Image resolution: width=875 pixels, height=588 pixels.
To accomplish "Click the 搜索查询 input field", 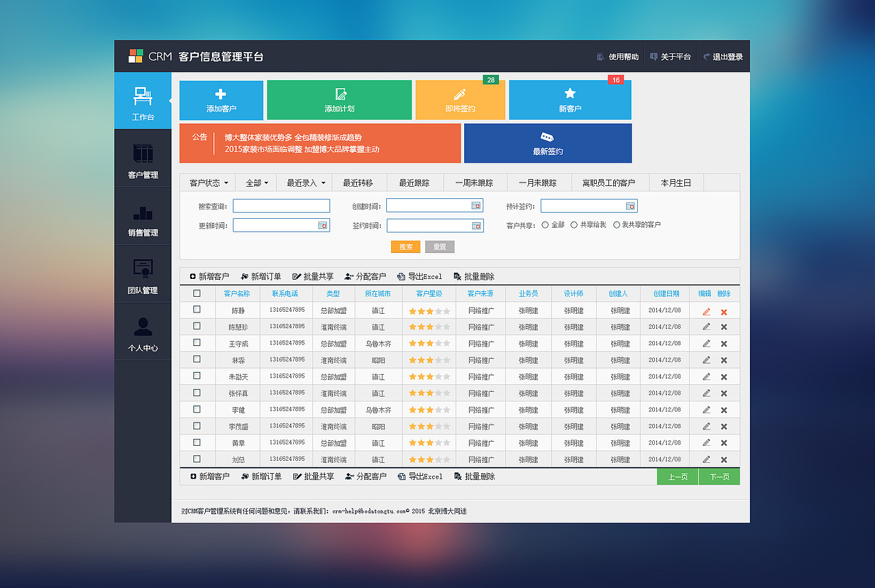I will point(282,206).
